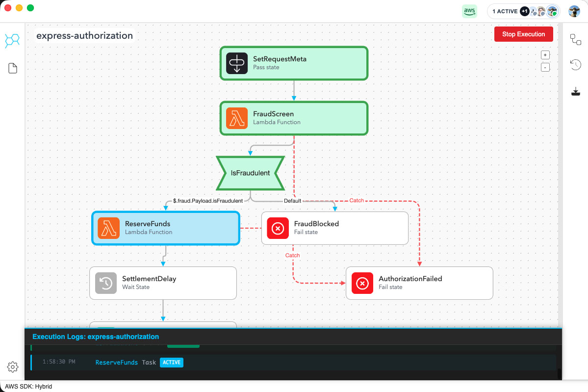Select the FraudBlocked Fail state node
Image resolution: width=588 pixels, height=392 pixels.
coord(335,228)
